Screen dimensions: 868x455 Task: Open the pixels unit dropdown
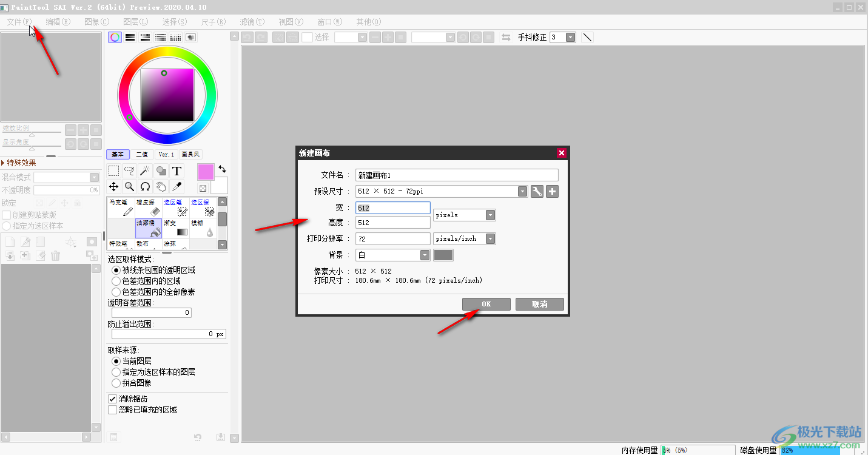pyautogui.click(x=491, y=215)
